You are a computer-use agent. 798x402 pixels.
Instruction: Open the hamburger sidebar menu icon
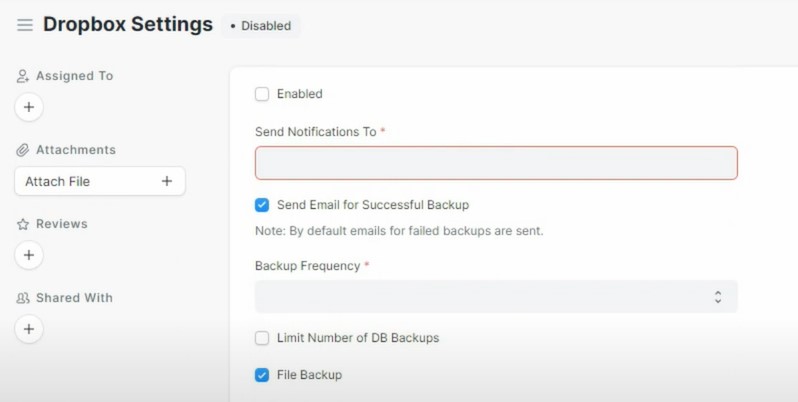(x=25, y=25)
